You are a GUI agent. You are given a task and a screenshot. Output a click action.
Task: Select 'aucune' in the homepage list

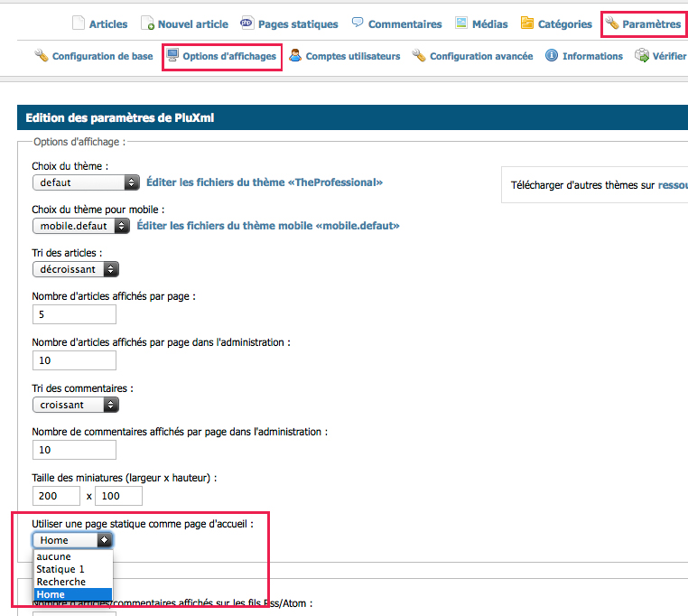[54, 557]
